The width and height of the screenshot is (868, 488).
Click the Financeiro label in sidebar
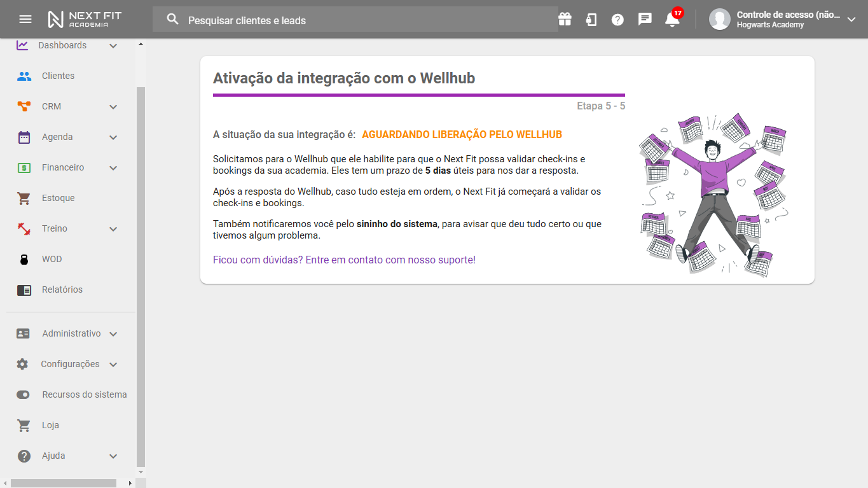coord(63,167)
